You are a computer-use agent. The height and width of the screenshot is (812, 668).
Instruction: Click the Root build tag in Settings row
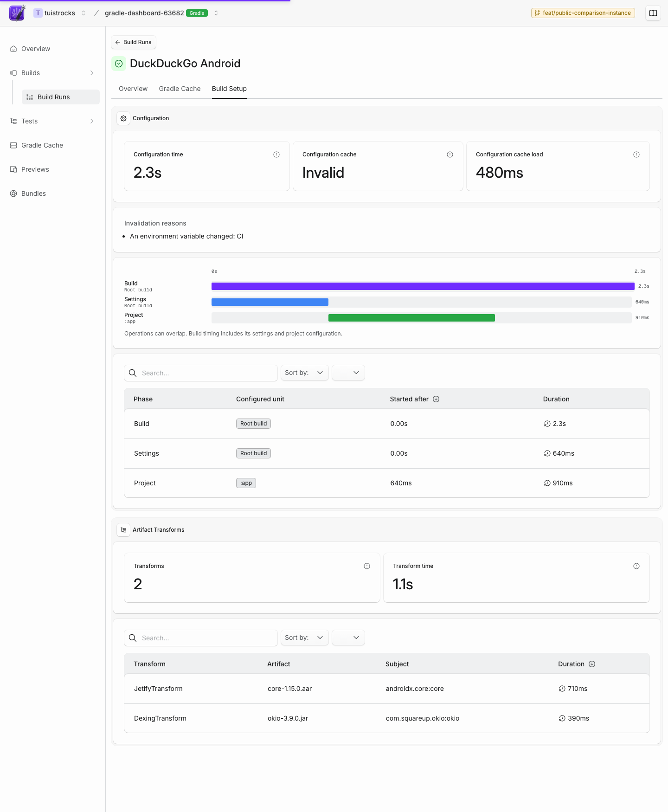253,453
